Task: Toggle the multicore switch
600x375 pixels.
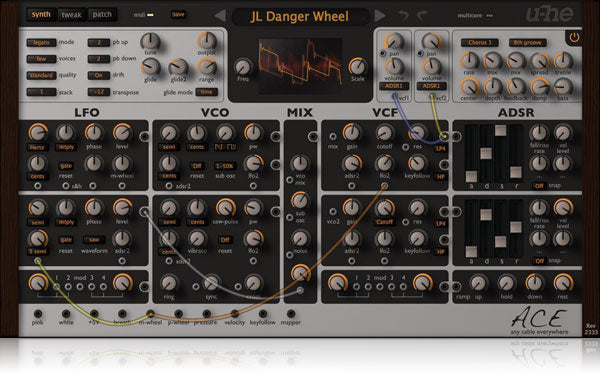Action: click(489, 16)
